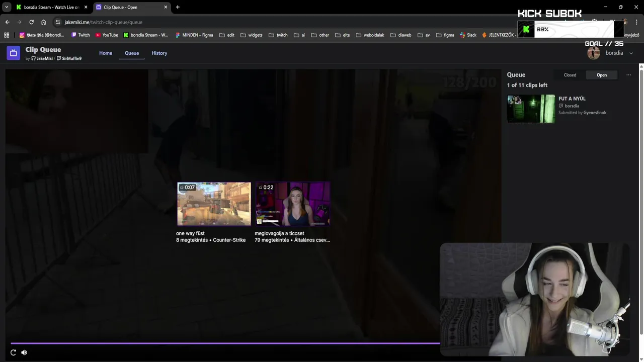644x362 pixels.
Task: Open the MINDEN Figma bookmark
Action: tap(194, 35)
